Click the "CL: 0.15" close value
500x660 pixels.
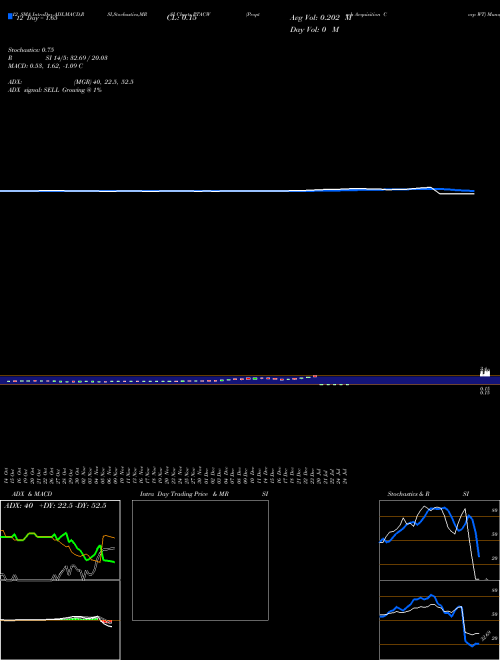point(181,18)
